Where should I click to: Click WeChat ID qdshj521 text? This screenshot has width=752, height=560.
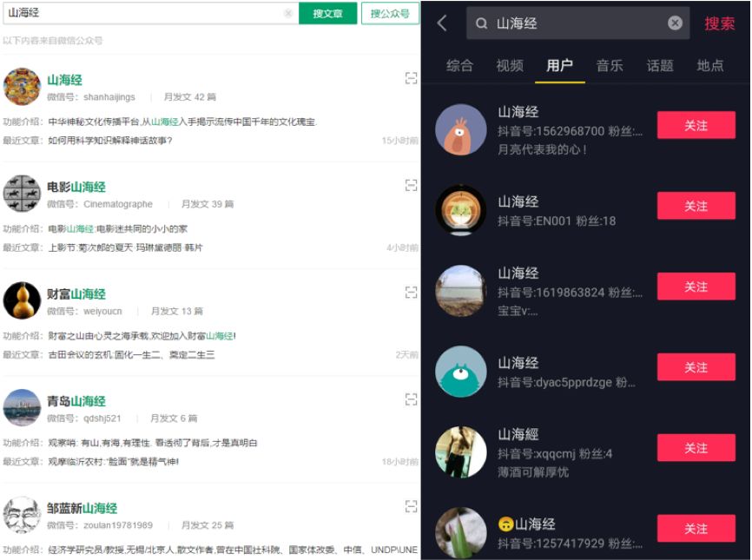102,418
